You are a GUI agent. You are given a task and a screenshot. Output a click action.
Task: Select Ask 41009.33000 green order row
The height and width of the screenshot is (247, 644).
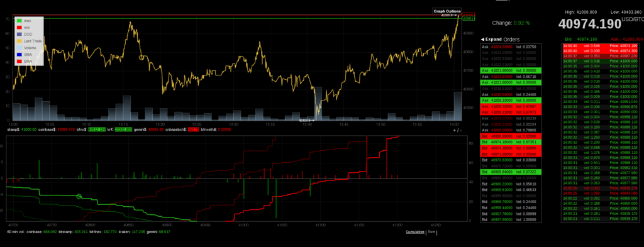511,100
